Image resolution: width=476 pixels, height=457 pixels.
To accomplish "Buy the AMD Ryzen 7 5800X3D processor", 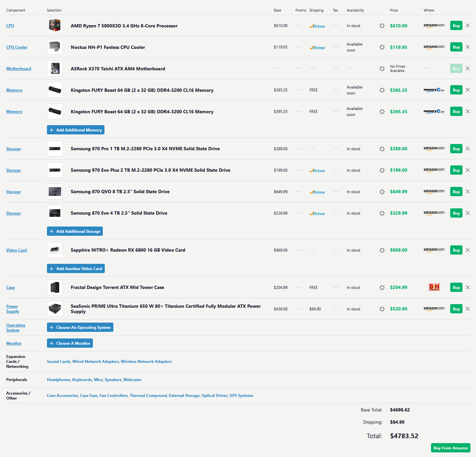I will coord(456,25).
